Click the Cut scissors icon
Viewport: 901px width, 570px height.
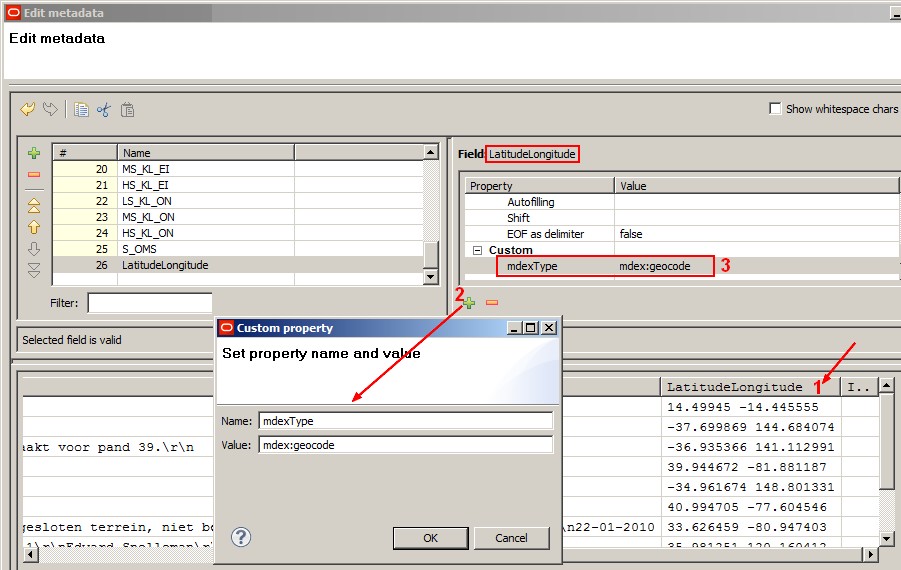[103, 110]
